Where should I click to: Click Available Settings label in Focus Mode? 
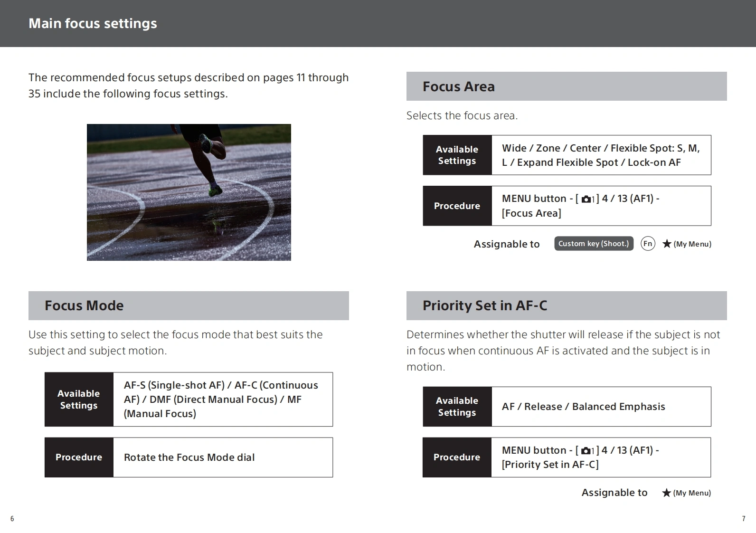pos(79,400)
